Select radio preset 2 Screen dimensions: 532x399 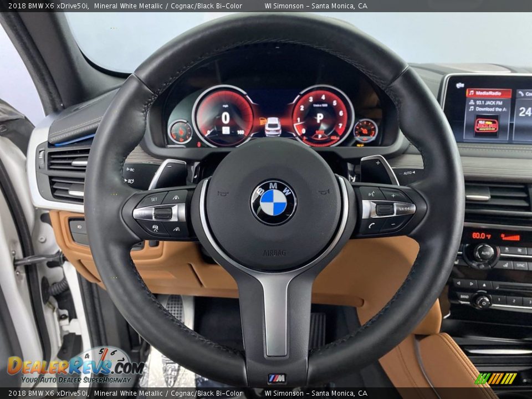[514, 301]
